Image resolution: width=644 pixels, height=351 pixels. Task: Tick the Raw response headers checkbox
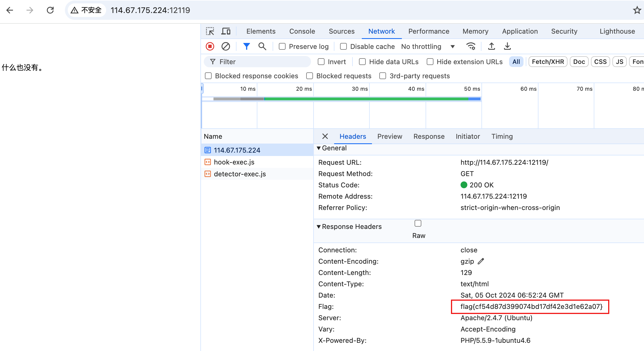coord(418,224)
